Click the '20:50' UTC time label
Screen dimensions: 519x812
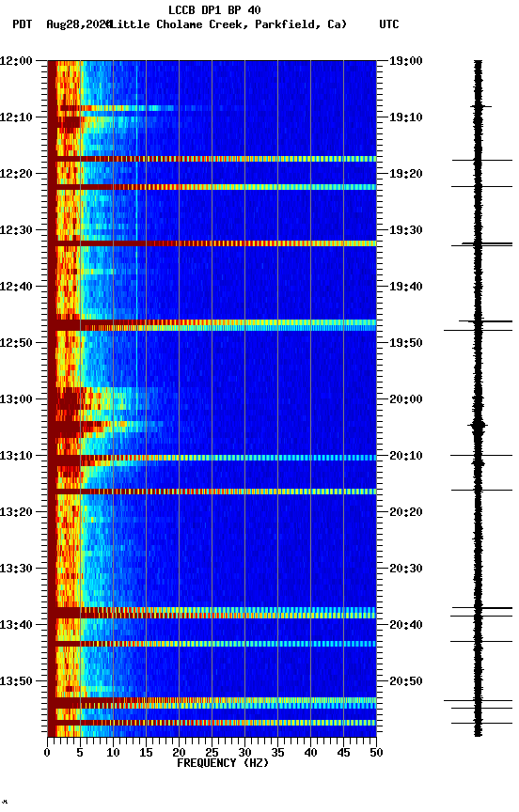tap(406, 682)
